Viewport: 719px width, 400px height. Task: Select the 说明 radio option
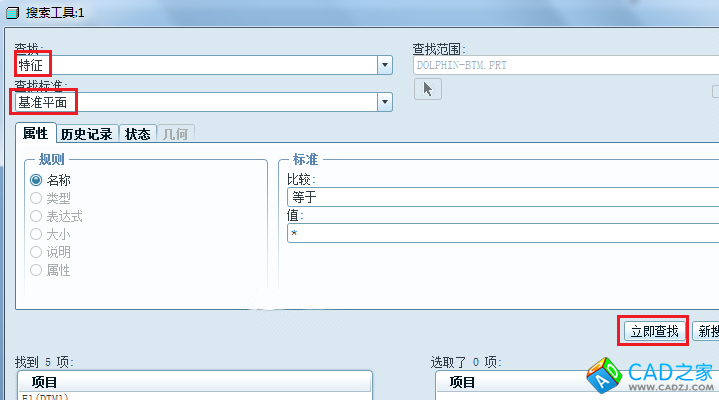coord(36,252)
